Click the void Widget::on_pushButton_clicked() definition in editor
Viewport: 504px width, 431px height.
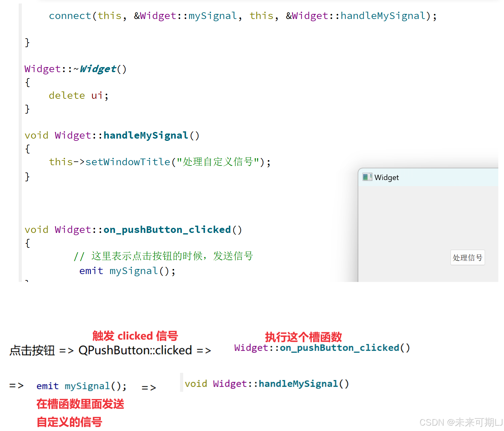(x=133, y=230)
